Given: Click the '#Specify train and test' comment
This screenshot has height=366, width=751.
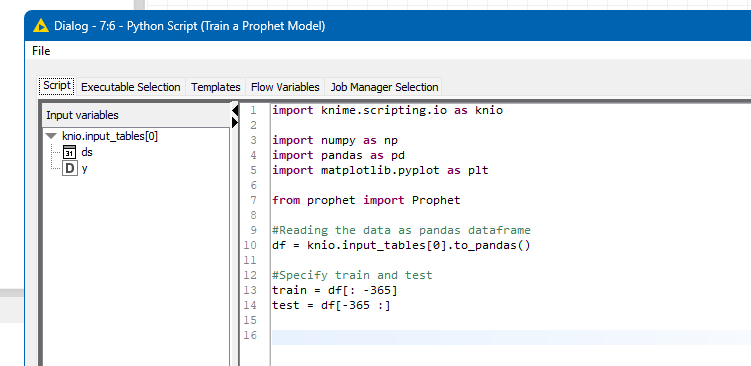Looking at the screenshot, I should [x=353, y=275].
